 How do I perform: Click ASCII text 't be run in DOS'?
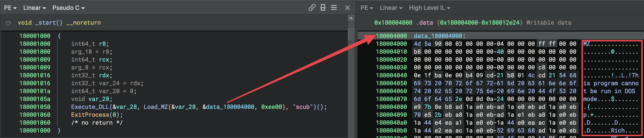click(x=609, y=91)
